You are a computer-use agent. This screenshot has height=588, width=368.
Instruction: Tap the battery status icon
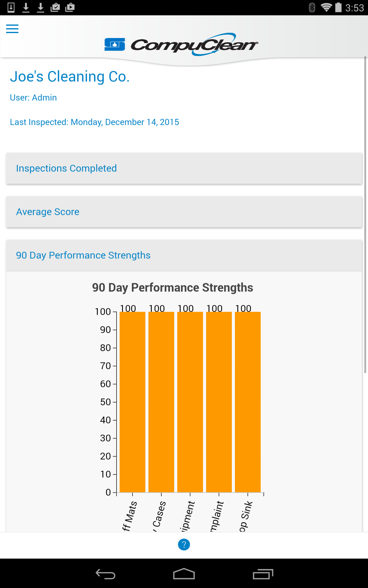[338, 7]
